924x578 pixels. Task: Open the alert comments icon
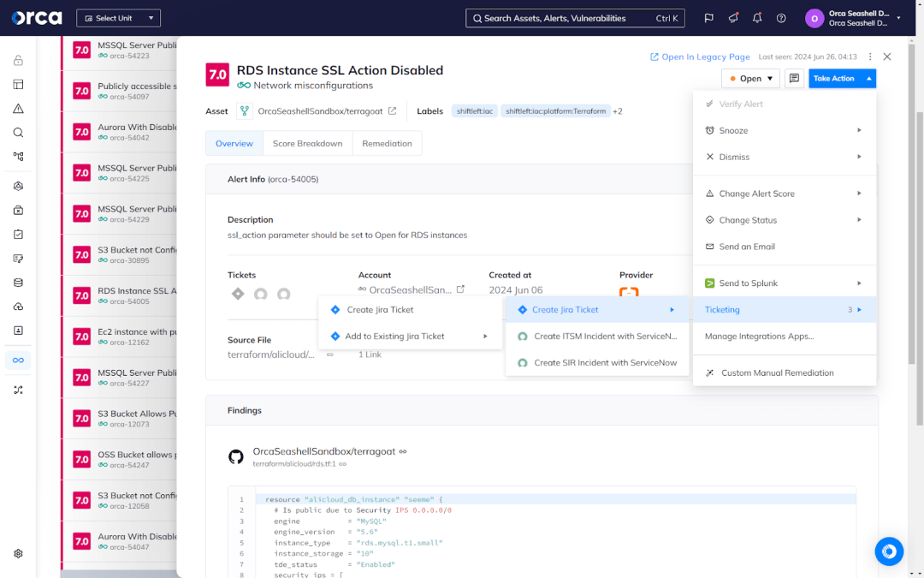[x=794, y=79]
